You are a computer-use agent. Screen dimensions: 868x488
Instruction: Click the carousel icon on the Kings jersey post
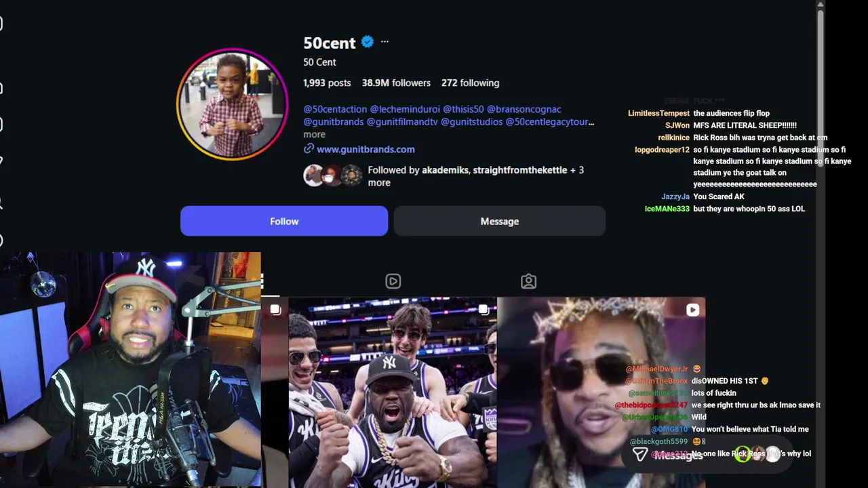tap(483, 310)
